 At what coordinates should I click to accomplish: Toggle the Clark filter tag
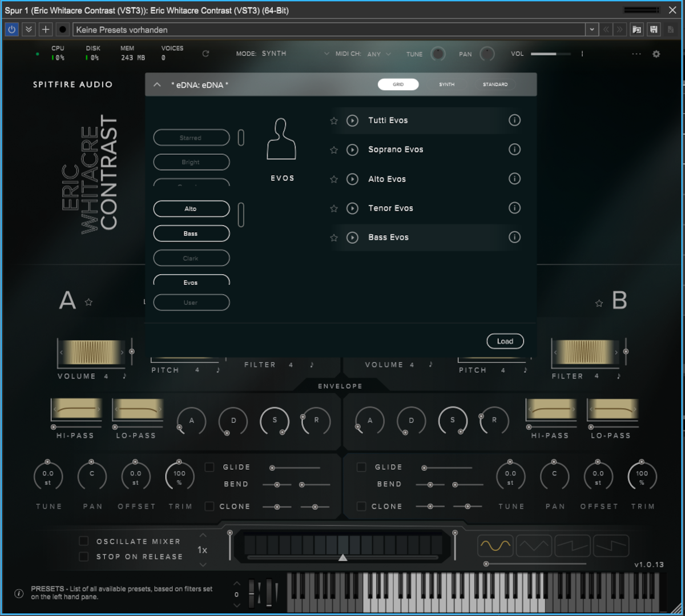coord(191,258)
